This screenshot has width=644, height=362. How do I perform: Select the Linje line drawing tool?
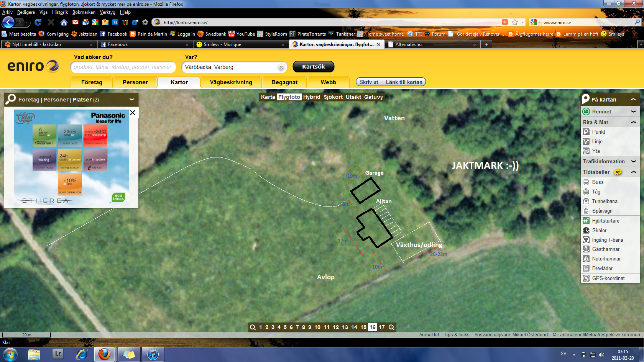(x=586, y=141)
